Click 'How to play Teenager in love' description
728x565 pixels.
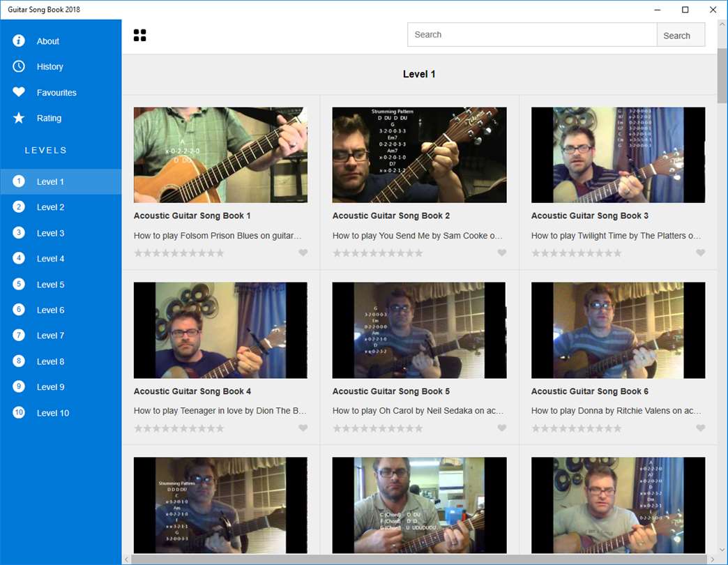click(220, 411)
